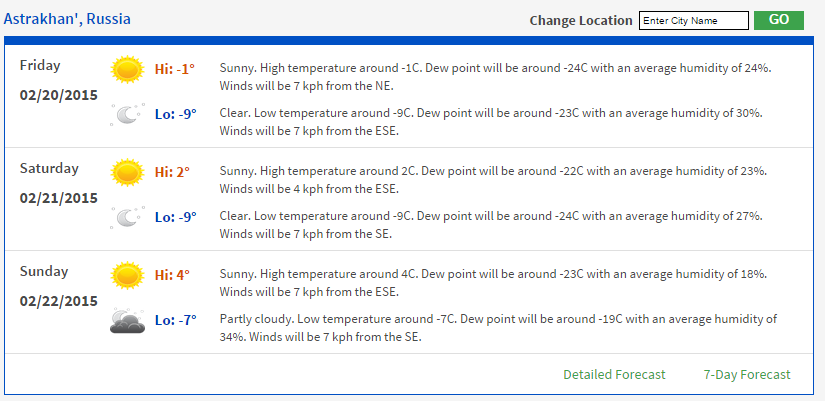825x401 pixels.
Task: Click the green GO button
Action: point(779,20)
